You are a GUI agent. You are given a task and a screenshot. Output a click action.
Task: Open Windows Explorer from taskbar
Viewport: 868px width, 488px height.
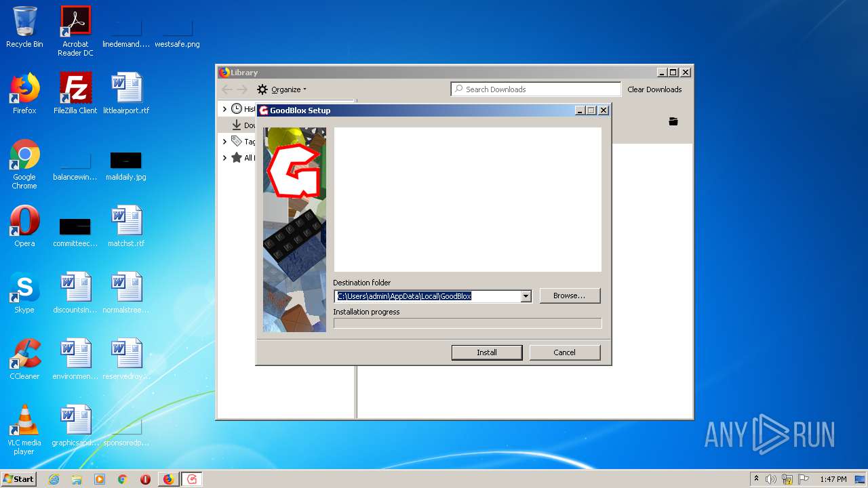click(x=77, y=479)
